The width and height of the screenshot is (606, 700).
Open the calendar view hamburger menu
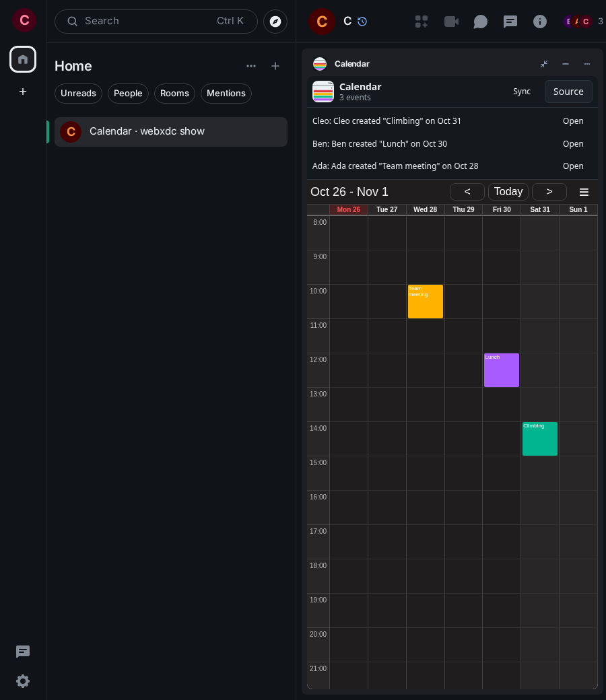coord(584,192)
